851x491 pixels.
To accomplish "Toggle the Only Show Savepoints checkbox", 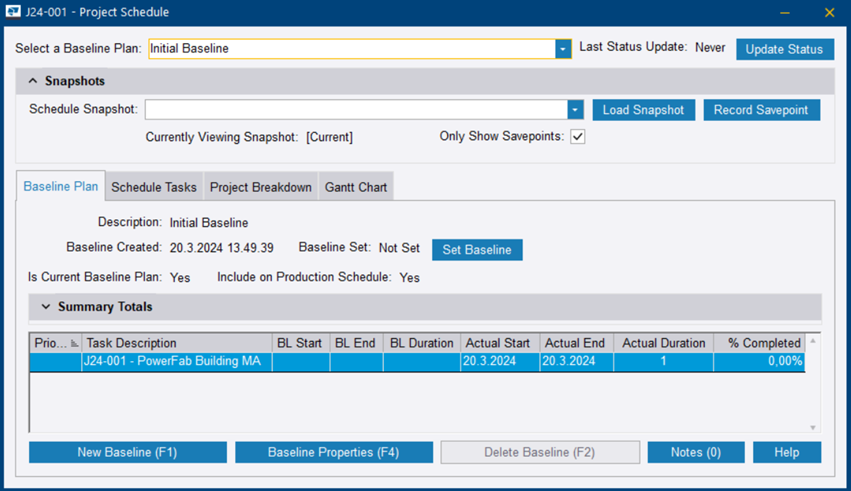I will [577, 137].
